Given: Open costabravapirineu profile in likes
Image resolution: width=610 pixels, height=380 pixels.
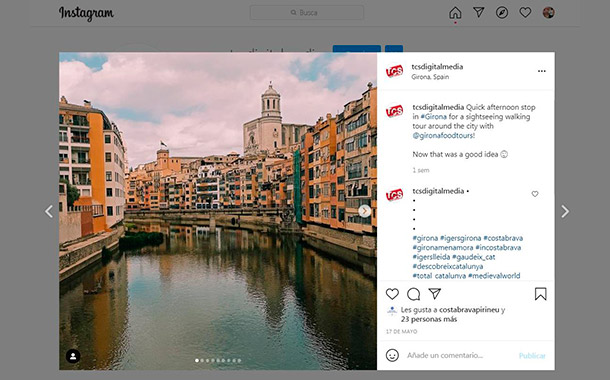Looking at the screenshot, I should (x=469, y=310).
